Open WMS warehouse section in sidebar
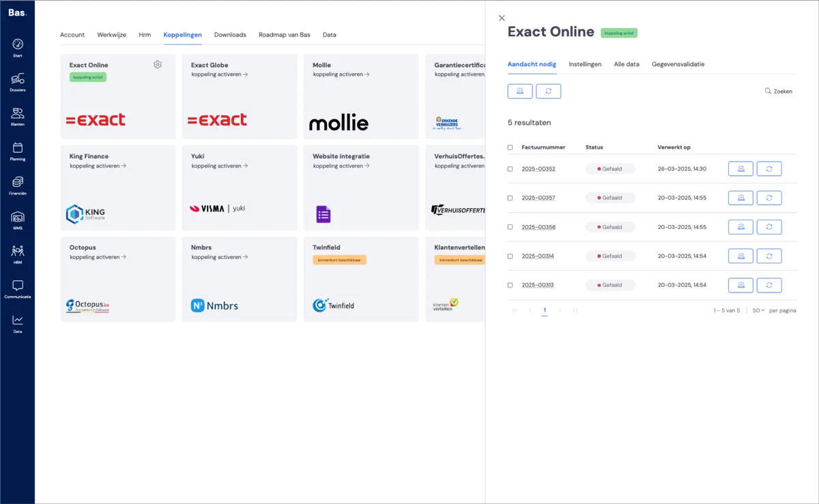 coord(18,220)
